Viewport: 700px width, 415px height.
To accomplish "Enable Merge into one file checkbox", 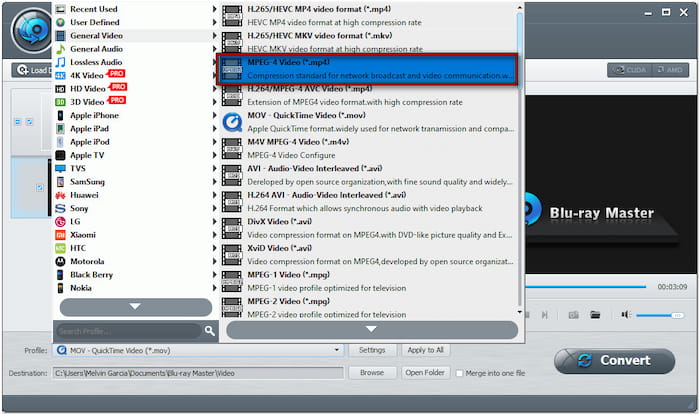I will tap(459, 373).
